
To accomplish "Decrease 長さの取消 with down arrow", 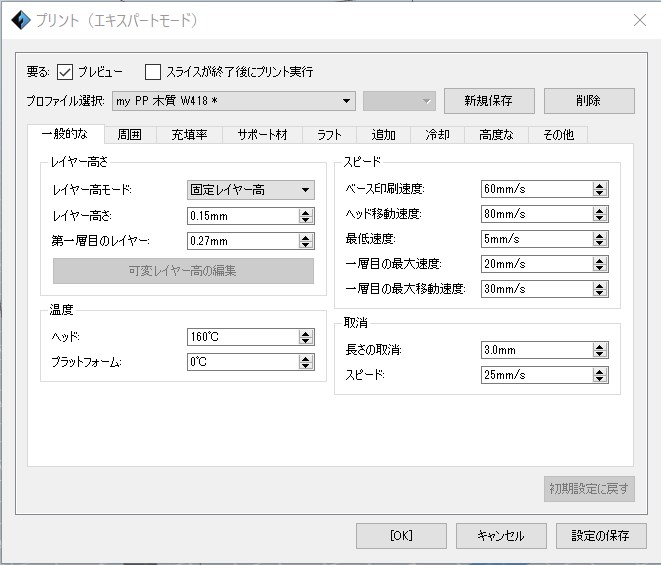I will click(x=599, y=354).
